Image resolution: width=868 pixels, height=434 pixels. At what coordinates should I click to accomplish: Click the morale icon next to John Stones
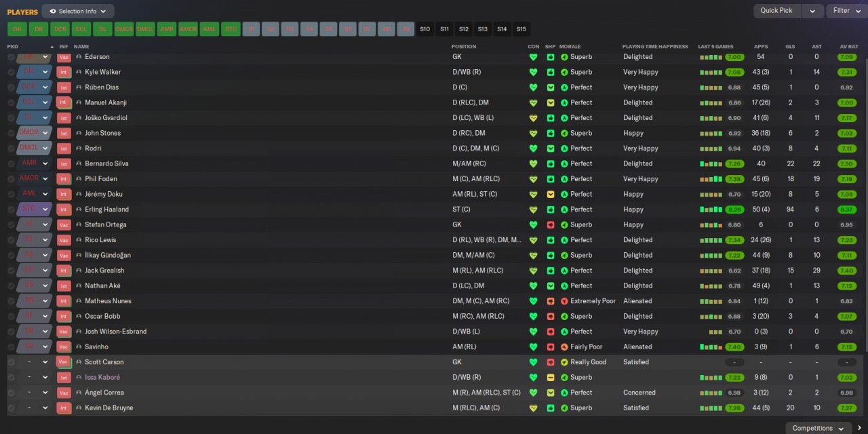click(564, 133)
